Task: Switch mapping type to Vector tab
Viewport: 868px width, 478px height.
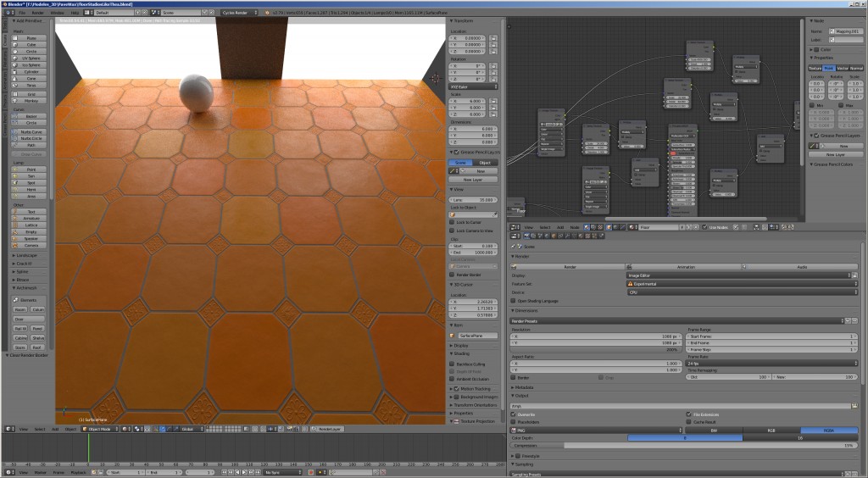Action: coord(842,68)
